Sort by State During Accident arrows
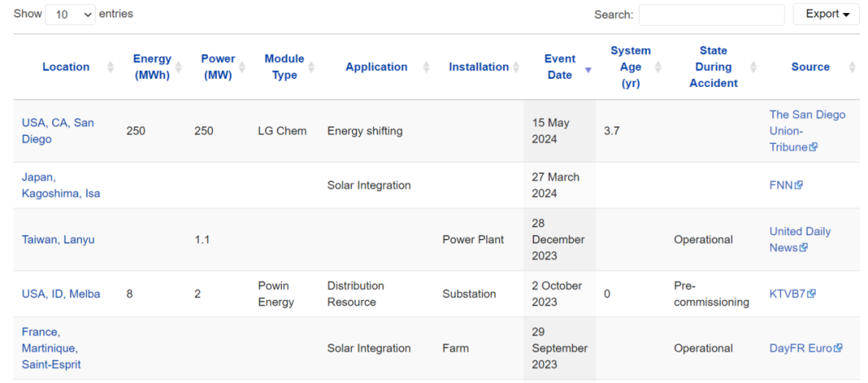The image size is (868, 383). pyautogui.click(x=753, y=67)
